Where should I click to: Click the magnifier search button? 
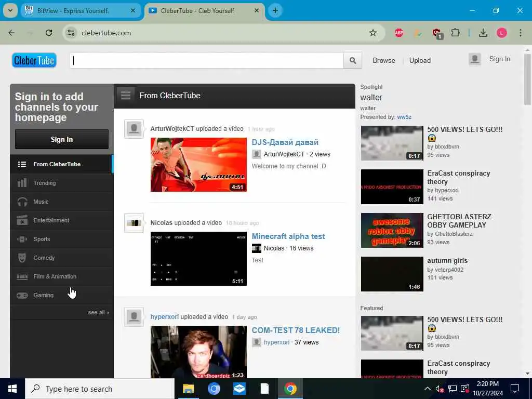pyautogui.click(x=353, y=60)
